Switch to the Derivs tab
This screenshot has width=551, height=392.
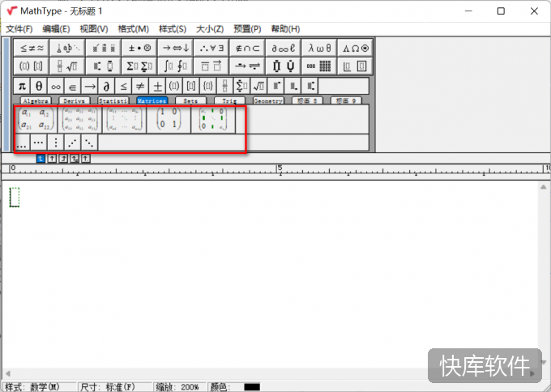pyautogui.click(x=75, y=100)
